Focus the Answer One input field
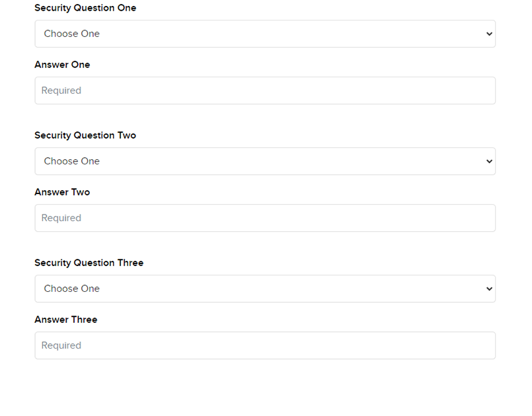This screenshot has height=416, width=532. (x=264, y=90)
